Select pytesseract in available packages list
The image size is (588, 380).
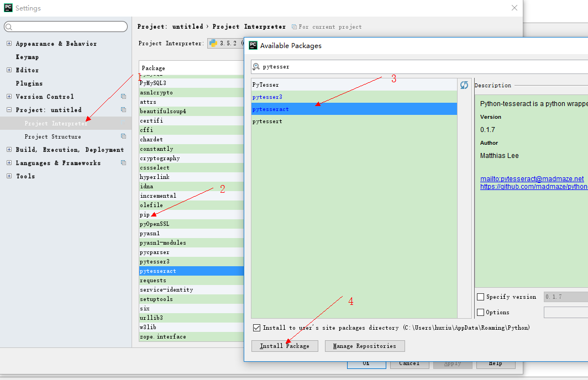[354, 109]
